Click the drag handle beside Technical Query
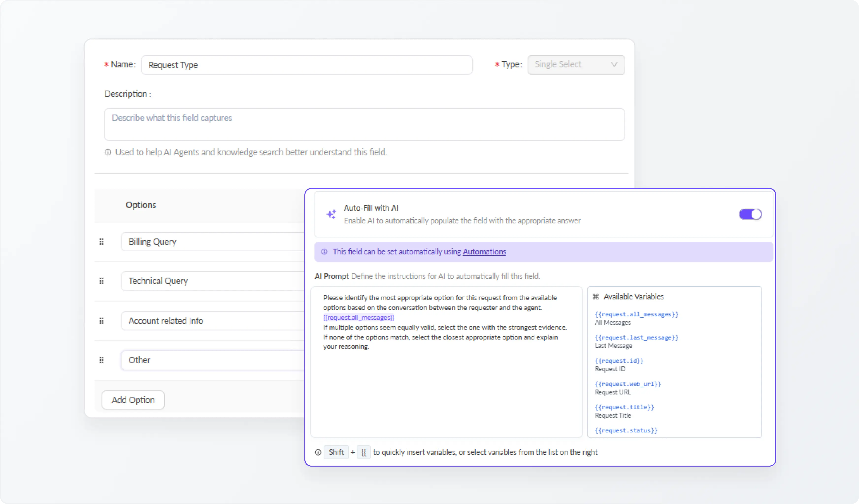 pos(101,281)
